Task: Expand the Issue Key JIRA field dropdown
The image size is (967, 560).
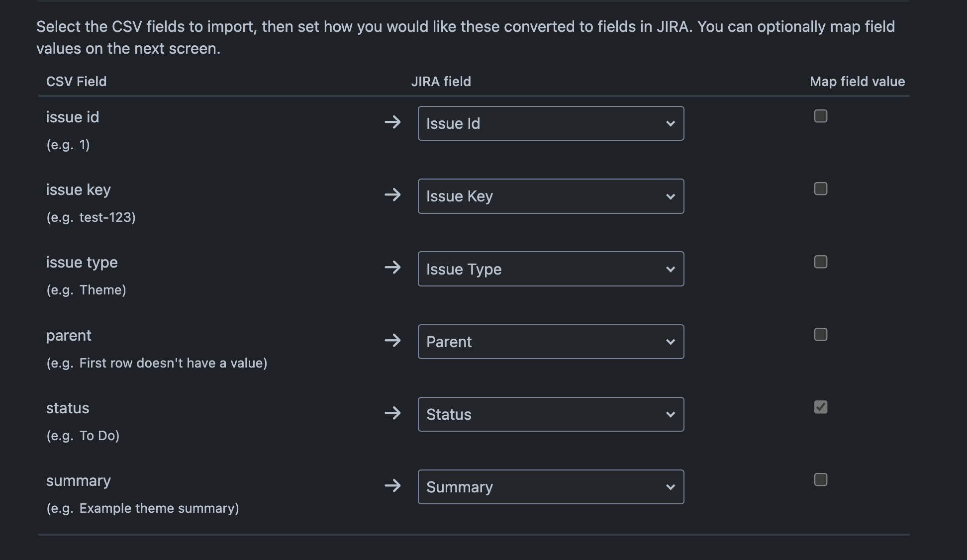Action: tap(551, 196)
